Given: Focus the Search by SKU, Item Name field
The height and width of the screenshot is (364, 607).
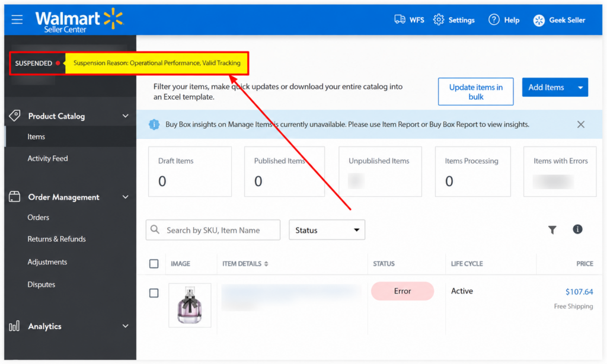Looking at the screenshot, I should (213, 230).
